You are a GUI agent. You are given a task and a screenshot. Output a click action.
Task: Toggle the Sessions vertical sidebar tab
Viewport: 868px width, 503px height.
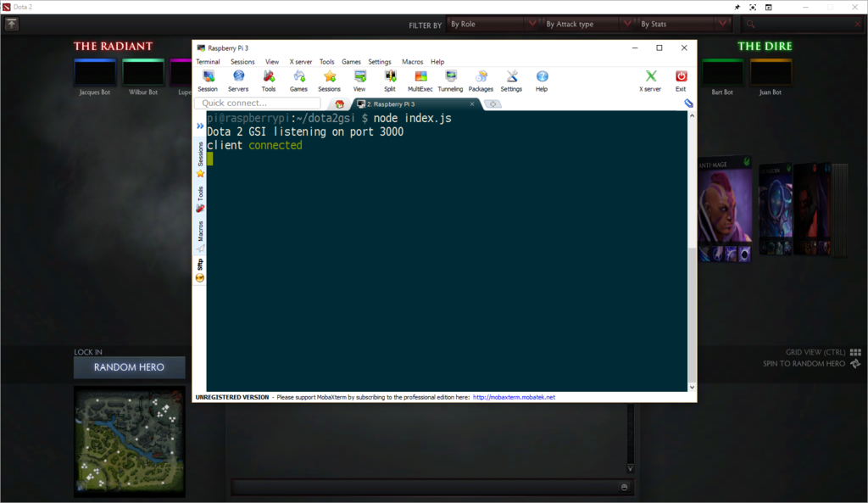200,154
